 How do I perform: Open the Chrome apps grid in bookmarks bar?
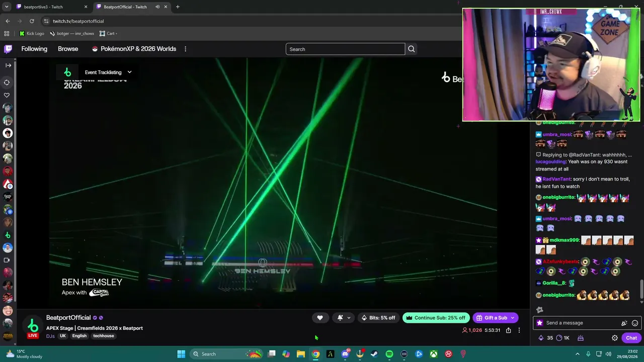[x=7, y=34]
